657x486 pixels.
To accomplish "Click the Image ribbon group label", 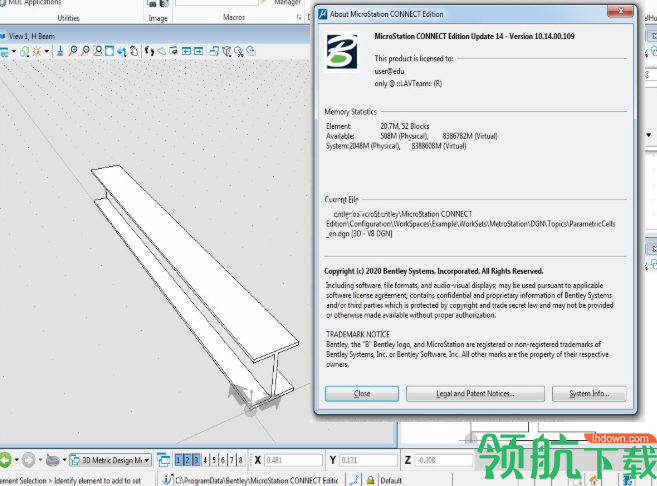I will [x=158, y=18].
